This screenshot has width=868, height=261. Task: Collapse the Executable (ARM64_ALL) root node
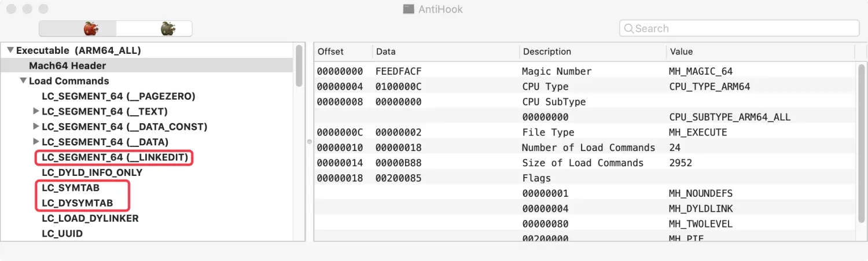(x=10, y=50)
